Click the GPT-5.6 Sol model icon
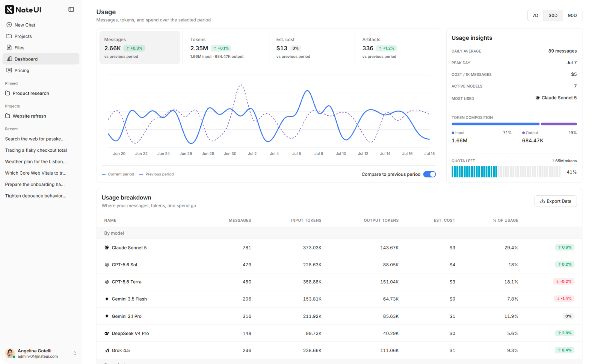This screenshot has height=364, width=595. coord(107,265)
